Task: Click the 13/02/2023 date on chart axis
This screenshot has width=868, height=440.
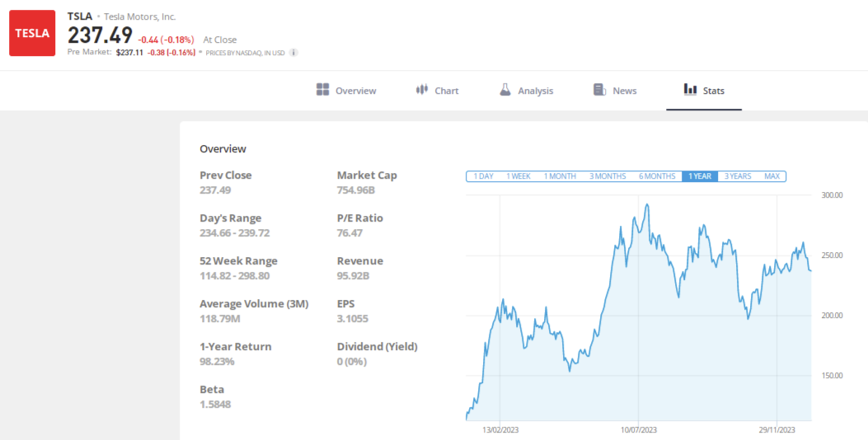Action: (500, 429)
